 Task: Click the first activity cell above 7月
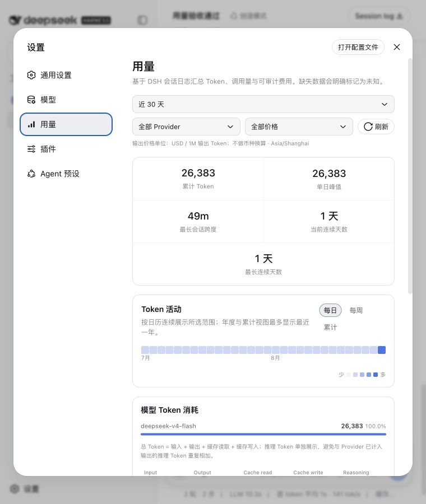tap(145, 350)
